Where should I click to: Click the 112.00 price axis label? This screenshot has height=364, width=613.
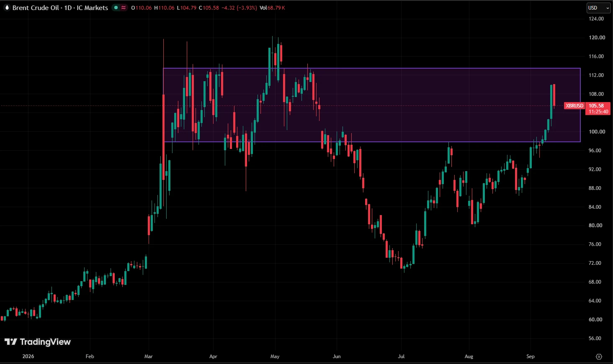pyautogui.click(x=596, y=75)
